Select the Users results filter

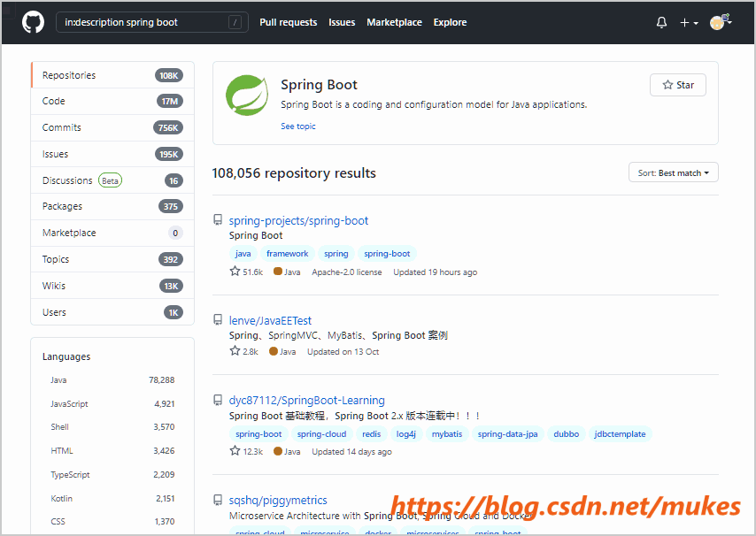coord(112,312)
